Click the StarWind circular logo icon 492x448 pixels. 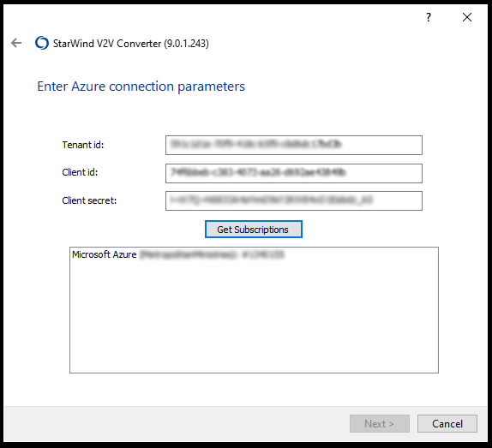[42, 43]
